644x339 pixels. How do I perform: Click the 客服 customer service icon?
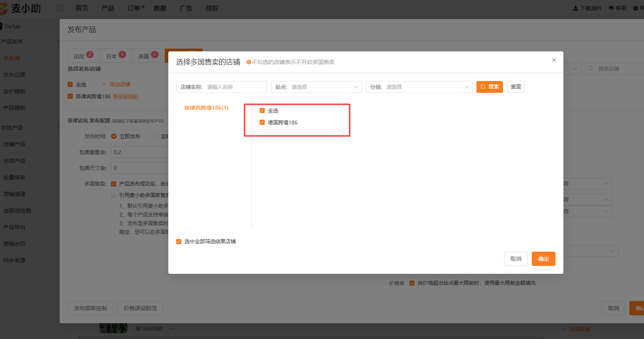pos(611,8)
